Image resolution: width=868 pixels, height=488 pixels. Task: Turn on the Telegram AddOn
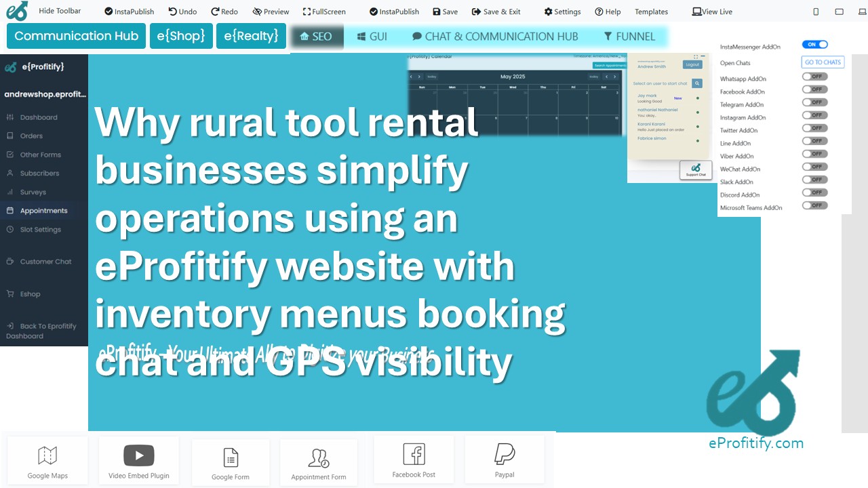pos(814,102)
